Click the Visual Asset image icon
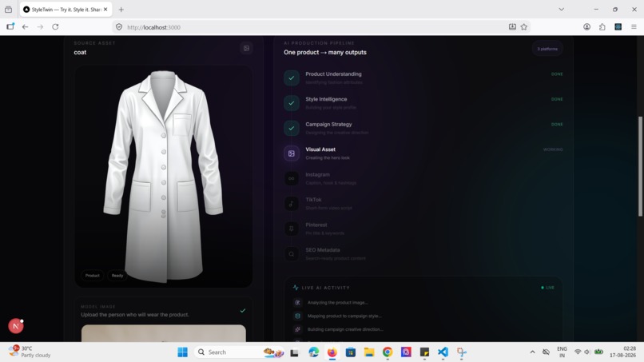 (x=291, y=153)
